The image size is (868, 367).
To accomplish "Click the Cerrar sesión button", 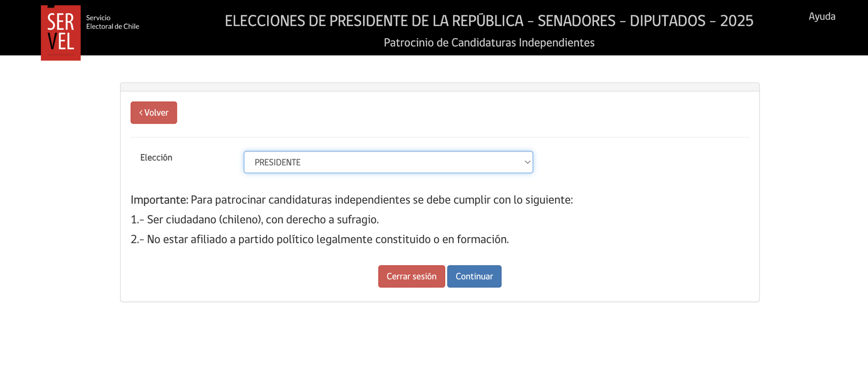I will click(x=411, y=276).
